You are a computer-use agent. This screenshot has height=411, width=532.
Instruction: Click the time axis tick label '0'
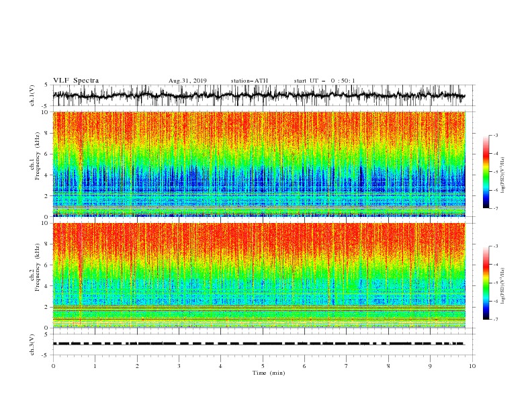53,366
